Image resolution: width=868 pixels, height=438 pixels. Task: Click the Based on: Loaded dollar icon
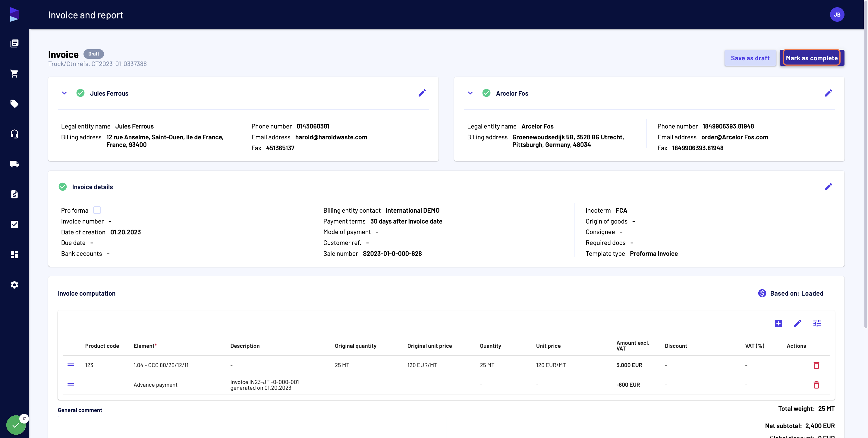click(762, 293)
